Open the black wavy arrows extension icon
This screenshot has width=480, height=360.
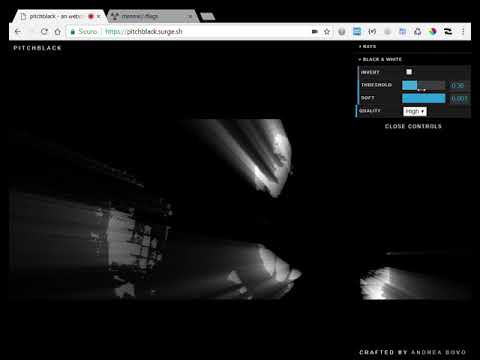[448, 32]
